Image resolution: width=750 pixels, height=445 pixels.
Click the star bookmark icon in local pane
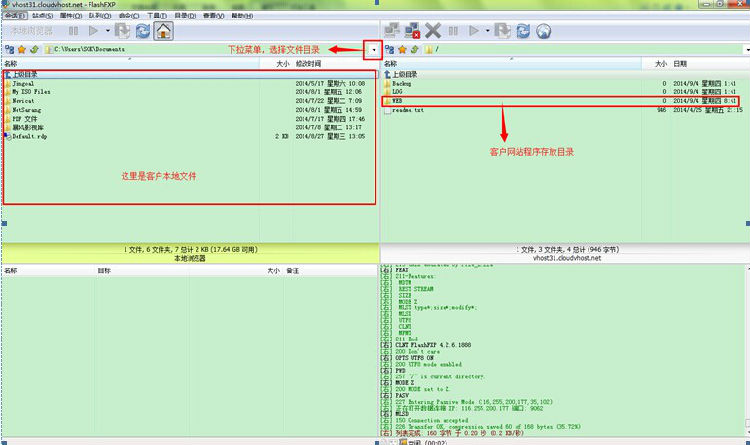[21, 48]
